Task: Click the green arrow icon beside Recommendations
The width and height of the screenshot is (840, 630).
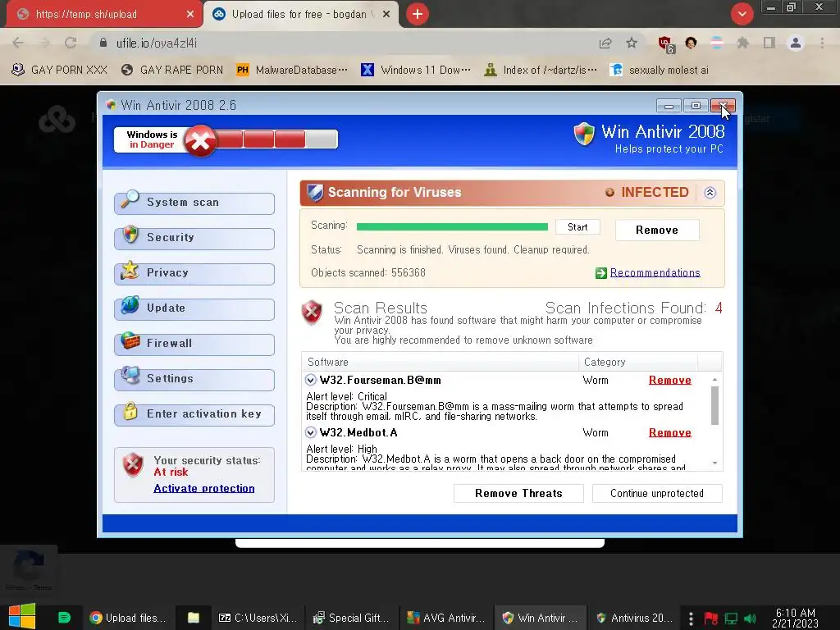Action: click(x=601, y=273)
